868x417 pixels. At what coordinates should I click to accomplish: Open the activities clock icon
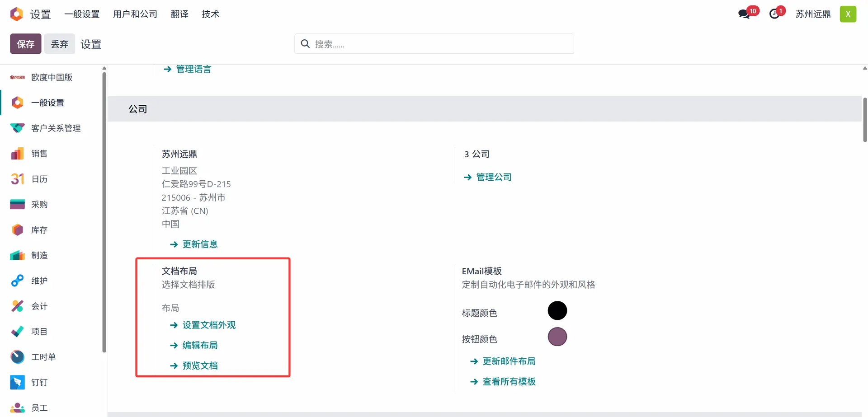775,14
